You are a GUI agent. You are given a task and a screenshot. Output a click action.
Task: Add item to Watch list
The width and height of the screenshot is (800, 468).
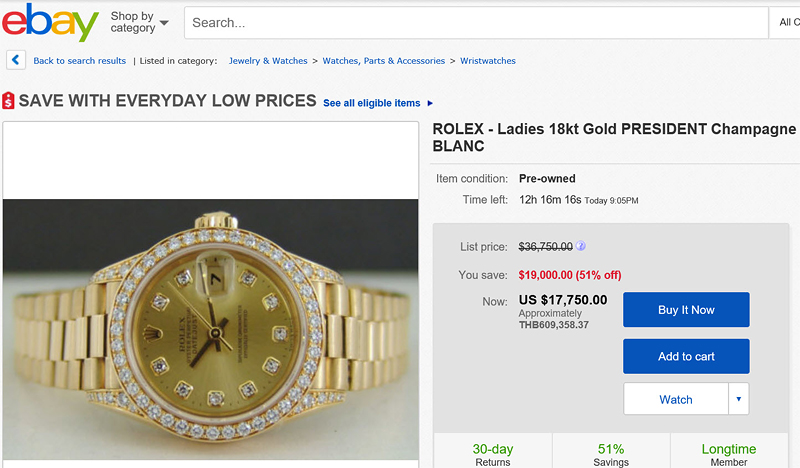click(x=675, y=399)
